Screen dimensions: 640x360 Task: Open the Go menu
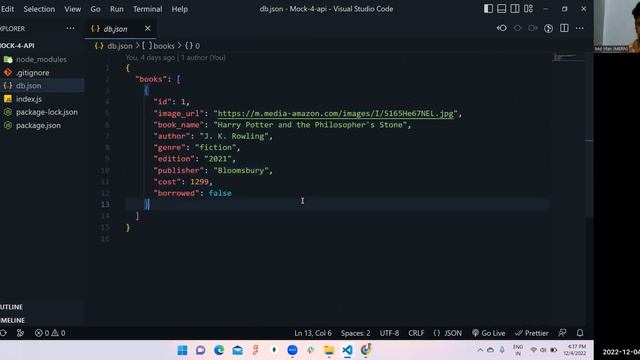tap(96, 9)
